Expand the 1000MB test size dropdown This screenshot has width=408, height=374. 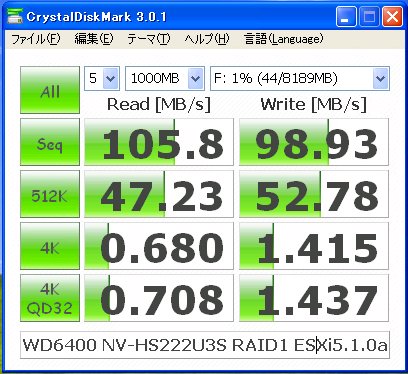[x=196, y=78]
